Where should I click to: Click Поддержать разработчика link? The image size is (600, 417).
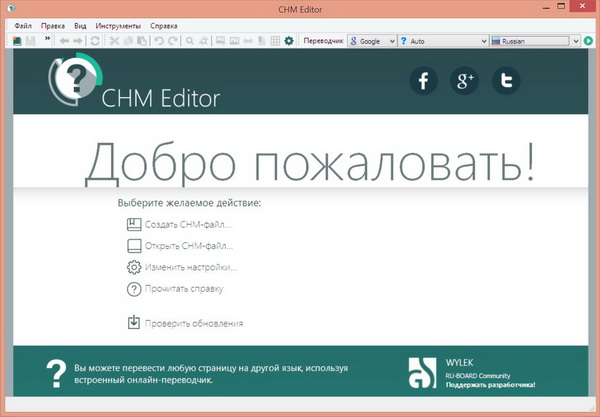tap(490, 385)
